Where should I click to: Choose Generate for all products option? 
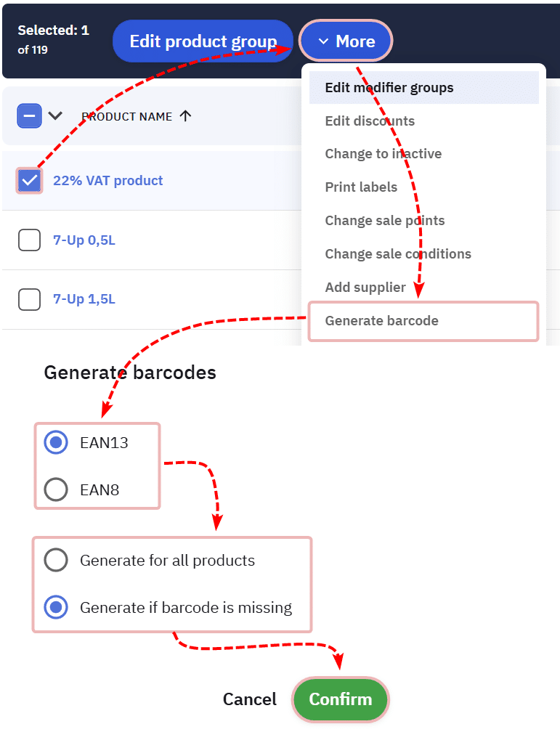click(56, 561)
